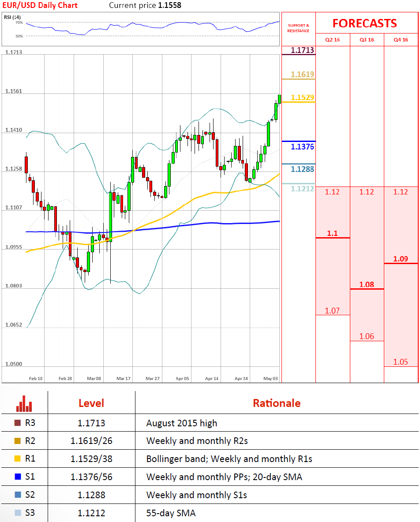This screenshot has height=522, width=420.
Task: Click the Apr 24 date label
Action: click(241, 379)
